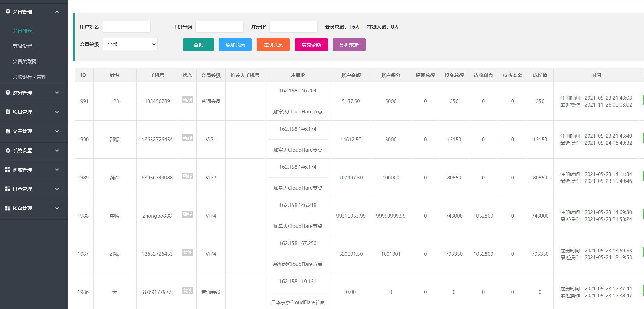Select 会员关联网 submenu item
The height and width of the screenshot is (309, 644).
pyautogui.click(x=25, y=62)
